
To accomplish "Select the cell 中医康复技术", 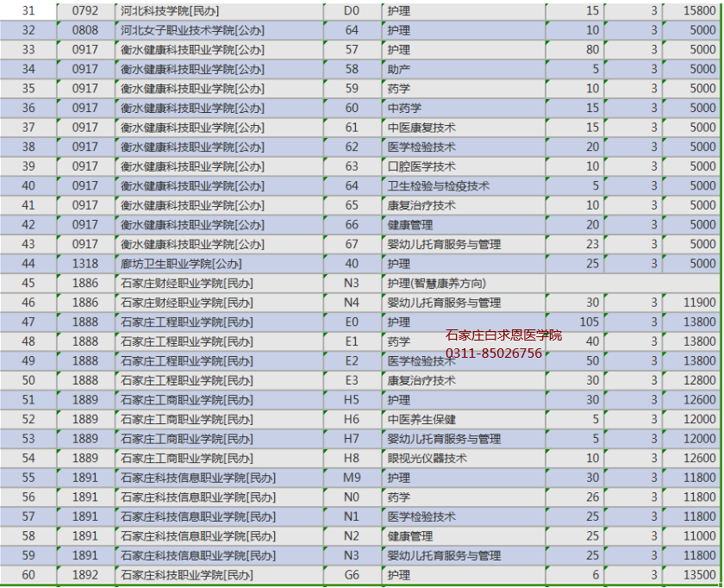I will coord(464,127).
